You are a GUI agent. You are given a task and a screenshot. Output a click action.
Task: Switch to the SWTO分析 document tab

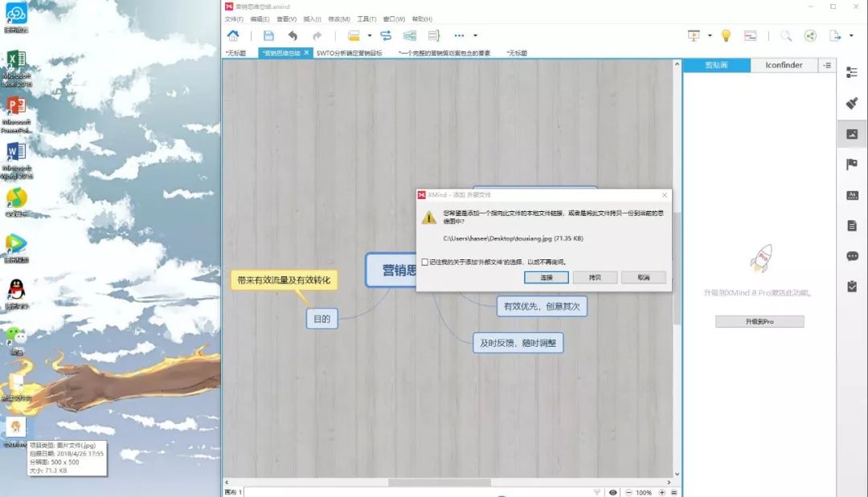click(x=350, y=53)
